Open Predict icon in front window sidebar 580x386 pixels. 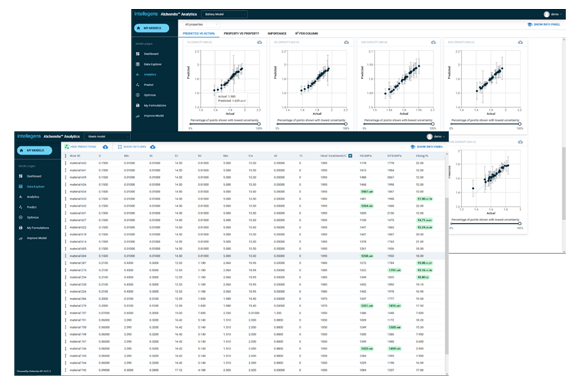tap(21, 207)
